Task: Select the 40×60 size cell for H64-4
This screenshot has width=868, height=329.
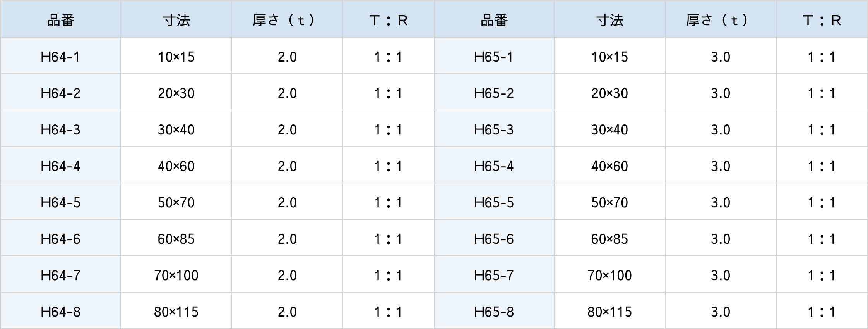Action: (x=176, y=166)
